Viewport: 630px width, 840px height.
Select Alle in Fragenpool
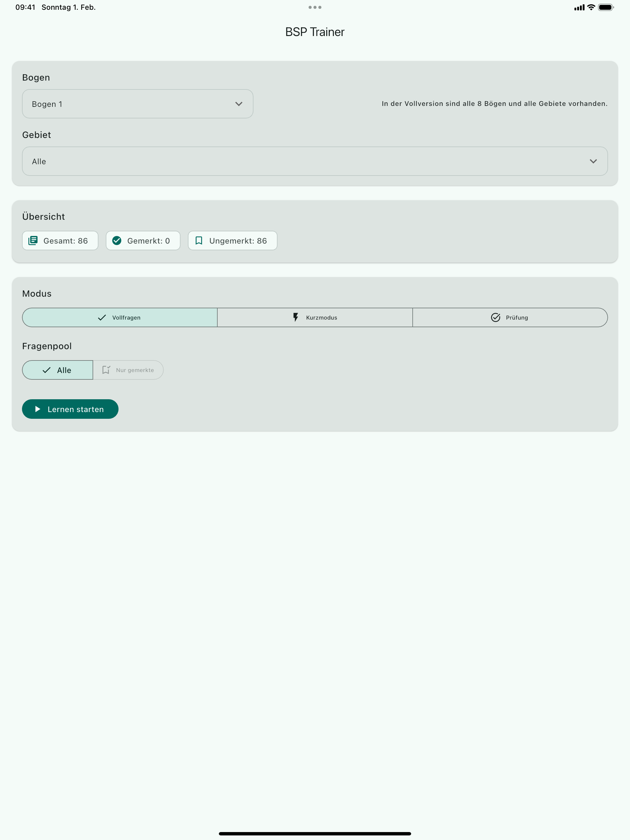[57, 370]
